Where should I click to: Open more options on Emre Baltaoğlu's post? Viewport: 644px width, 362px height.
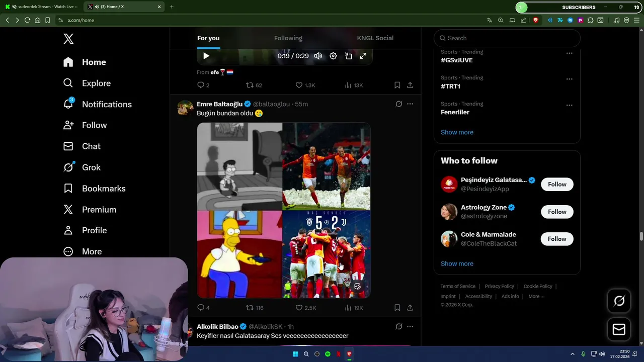(x=410, y=104)
